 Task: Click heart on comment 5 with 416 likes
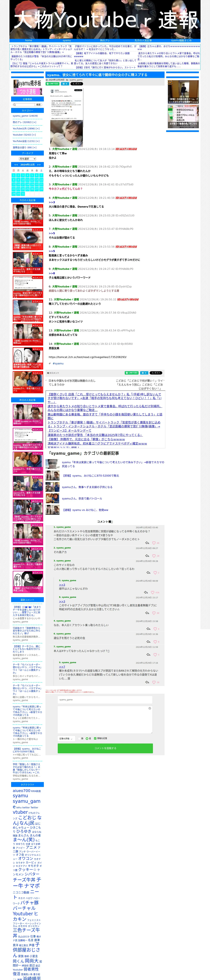[152, 592]
